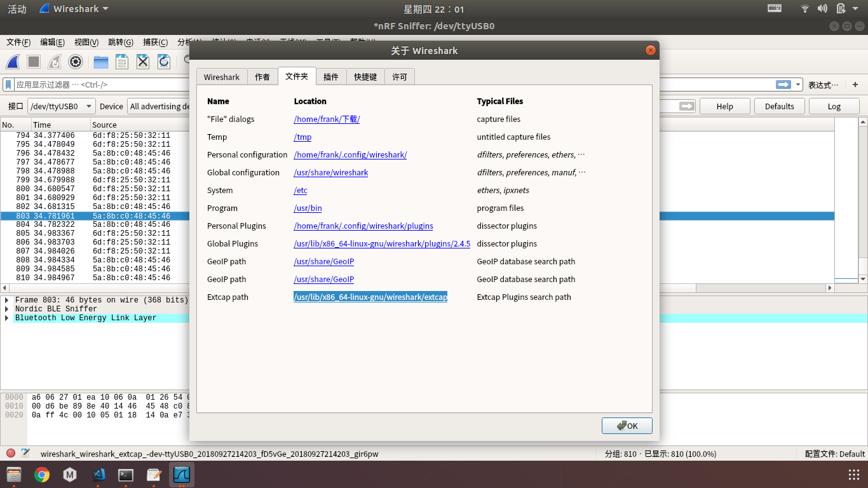Open the /usr/bin location link
This screenshot has width=868, height=488.
308,208
